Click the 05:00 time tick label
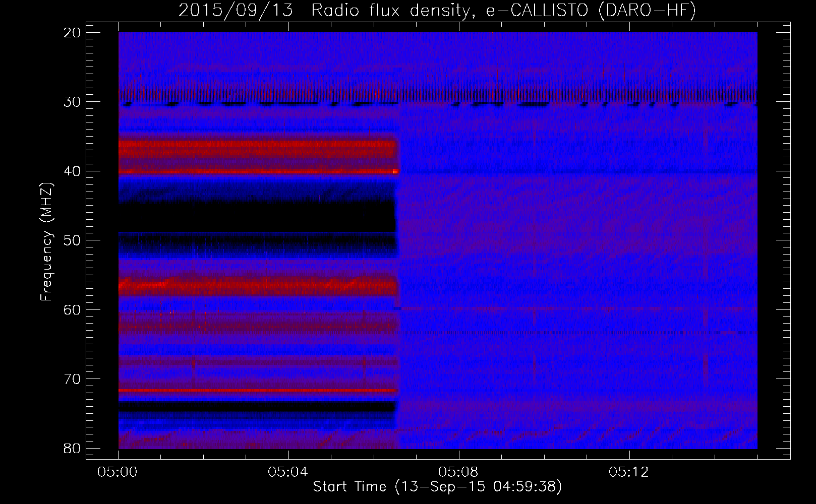The height and width of the screenshot is (504, 816). 118,472
